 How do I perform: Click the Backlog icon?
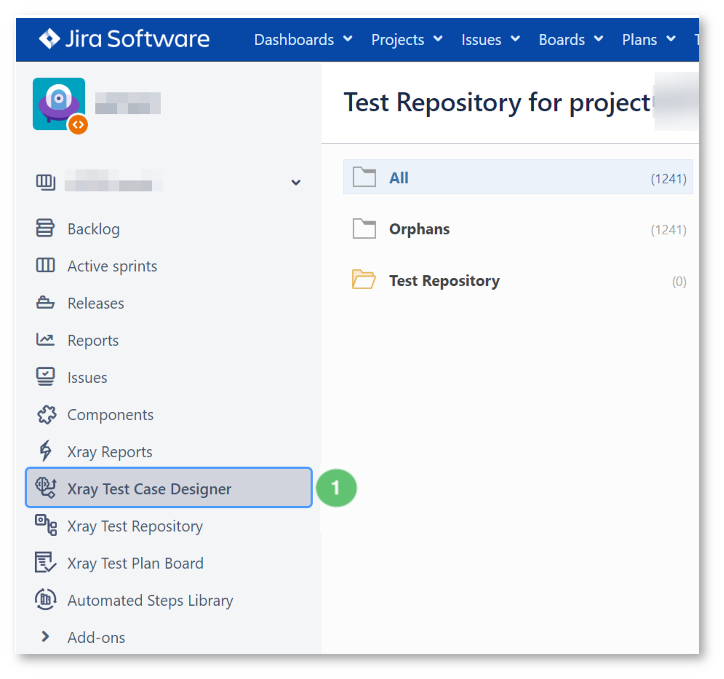(x=45, y=228)
